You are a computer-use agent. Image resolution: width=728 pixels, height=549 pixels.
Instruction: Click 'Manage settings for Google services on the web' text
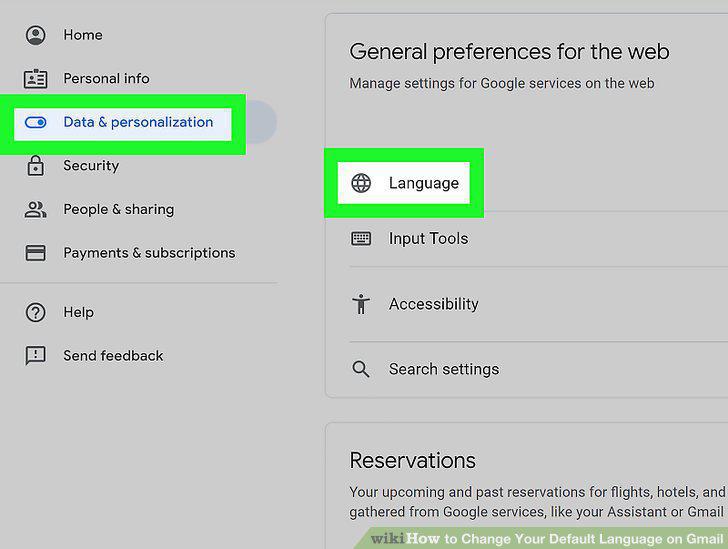pos(502,83)
